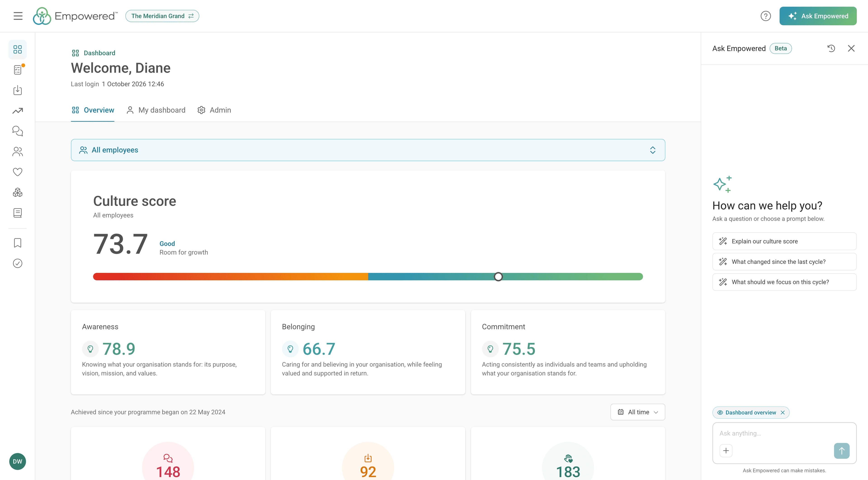Screen dimensions: 868x480
Task: Click the culture score bar marker
Action: pyautogui.click(x=498, y=277)
